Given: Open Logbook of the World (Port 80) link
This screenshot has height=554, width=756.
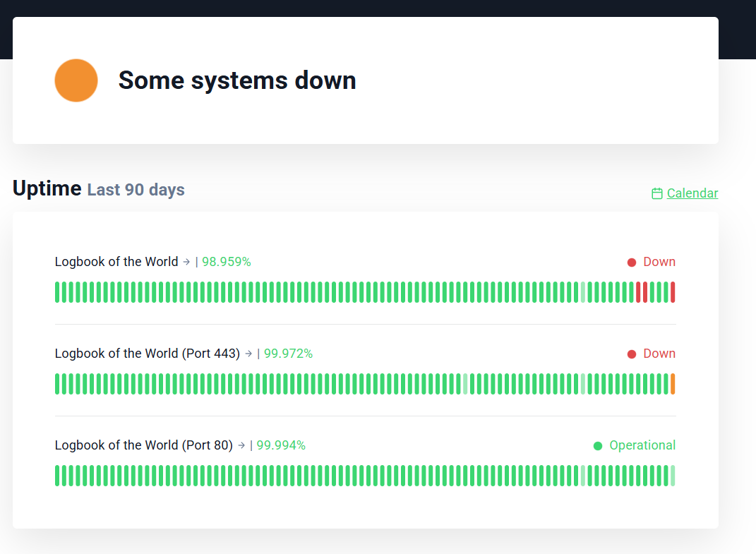Looking at the screenshot, I should coord(144,445).
